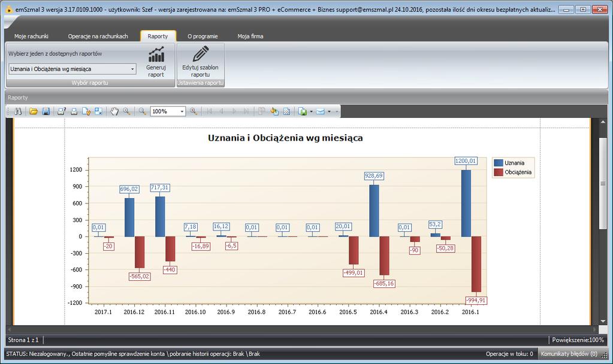Screen dimensions: 613x364
Task: Go to next page arrow
Action: 234,111
